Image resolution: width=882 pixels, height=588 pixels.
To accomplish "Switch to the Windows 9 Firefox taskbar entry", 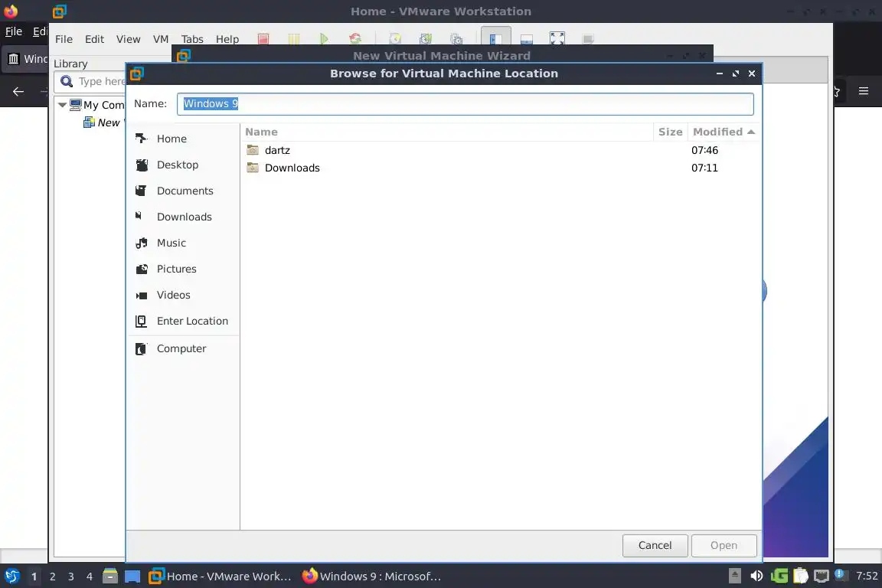I will 372,577.
